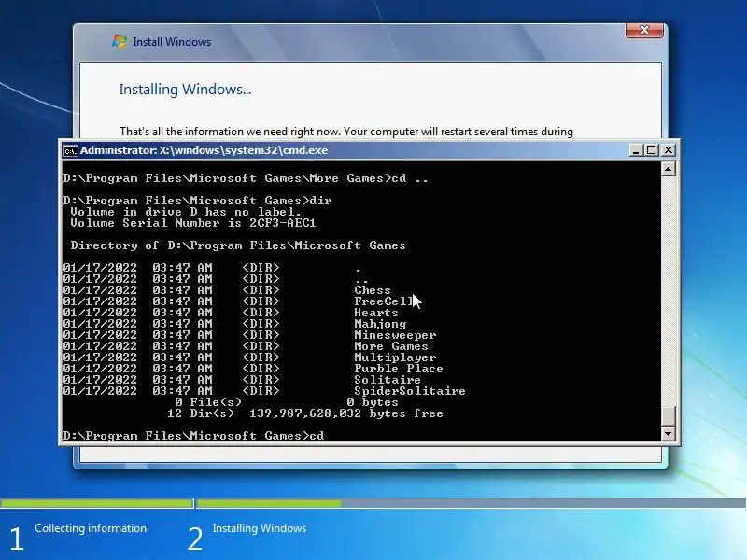Click the Minesweeper directory entry

click(395, 335)
